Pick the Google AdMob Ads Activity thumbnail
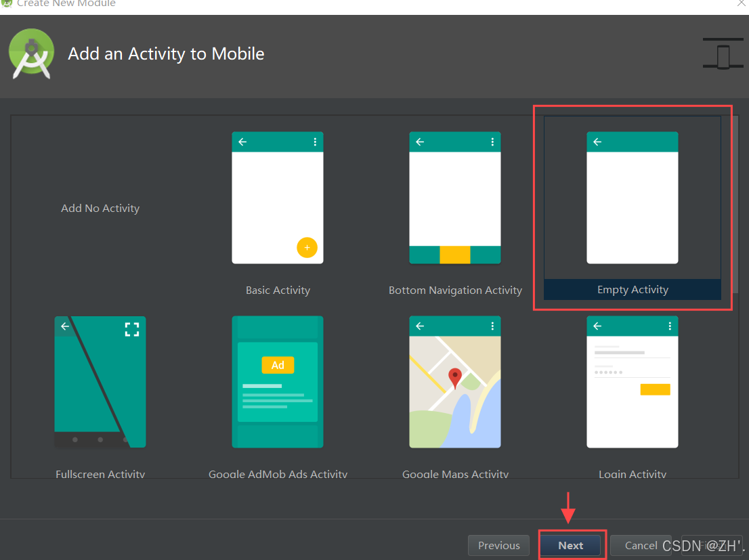 (278, 382)
